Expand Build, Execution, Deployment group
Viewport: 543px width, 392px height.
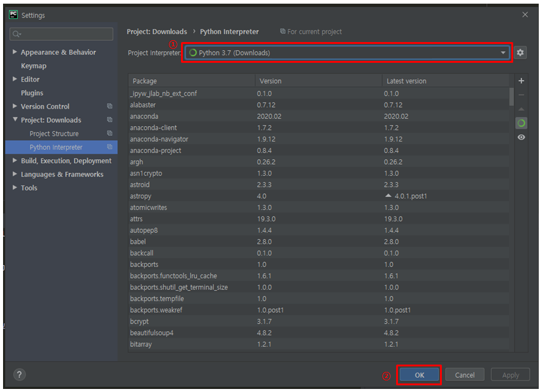[15, 160]
